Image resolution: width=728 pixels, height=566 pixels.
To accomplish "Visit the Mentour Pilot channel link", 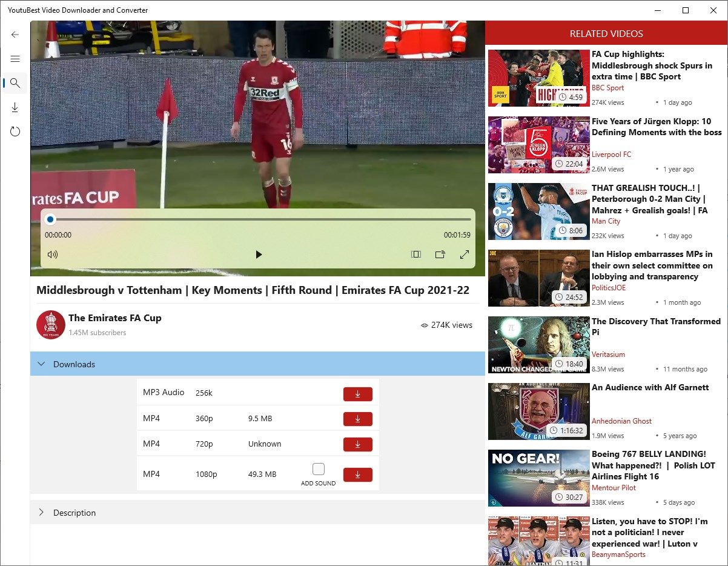I will pyautogui.click(x=614, y=488).
